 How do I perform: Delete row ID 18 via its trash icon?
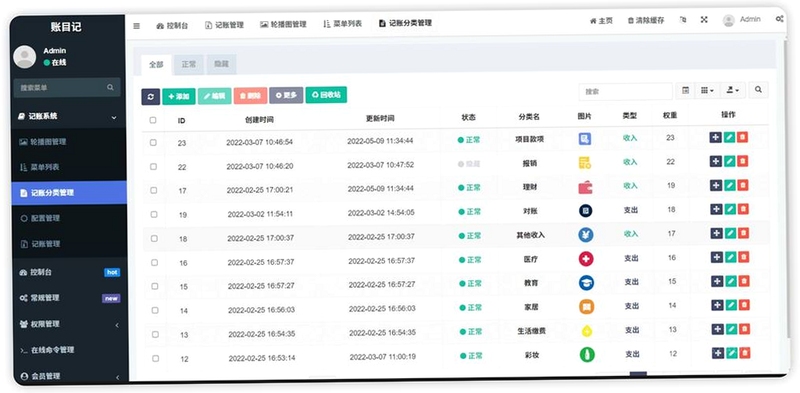coord(743,233)
